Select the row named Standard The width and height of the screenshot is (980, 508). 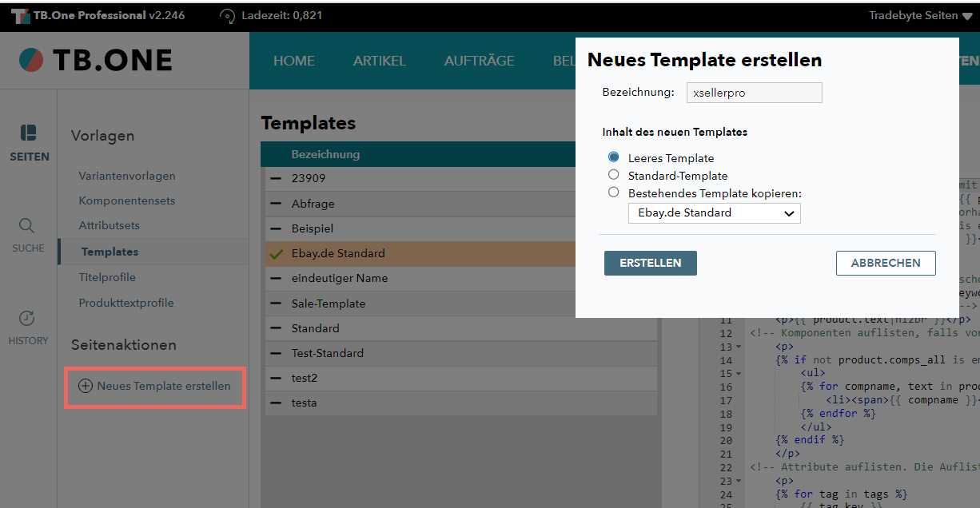point(461,328)
